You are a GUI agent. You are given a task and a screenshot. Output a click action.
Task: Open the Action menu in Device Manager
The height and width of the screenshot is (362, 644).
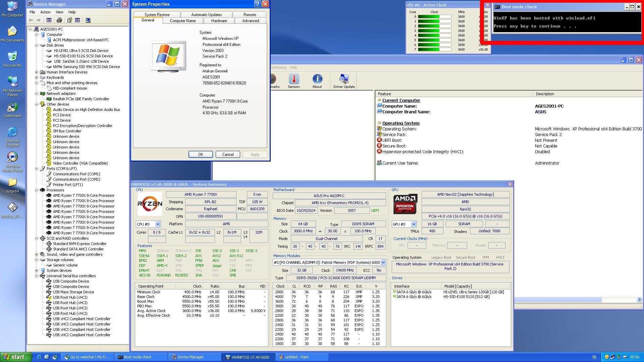point(45,12)
